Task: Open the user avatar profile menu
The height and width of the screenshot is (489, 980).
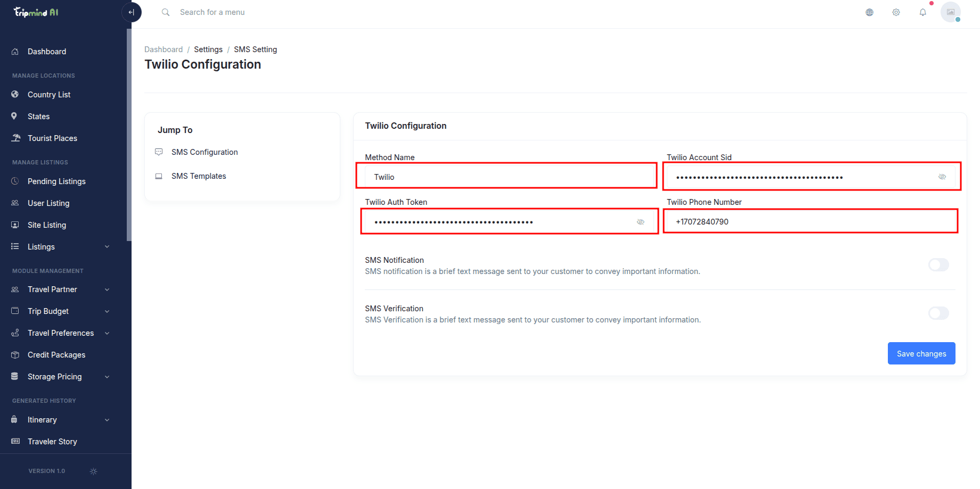Action: coord(950,12)
